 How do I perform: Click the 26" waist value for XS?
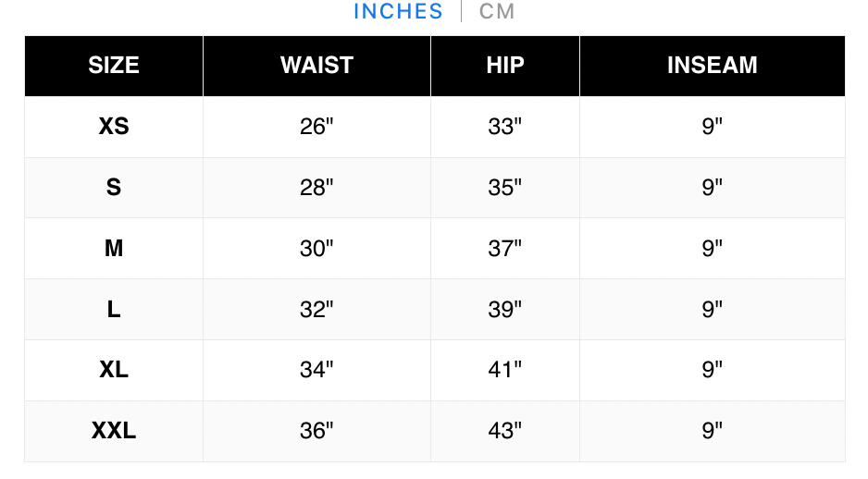click(316, 126)
